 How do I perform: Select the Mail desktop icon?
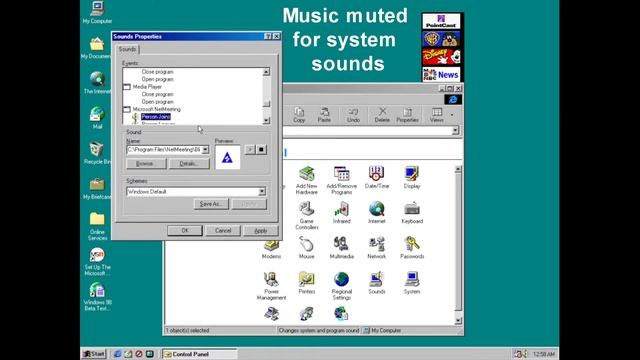[97, 118]
